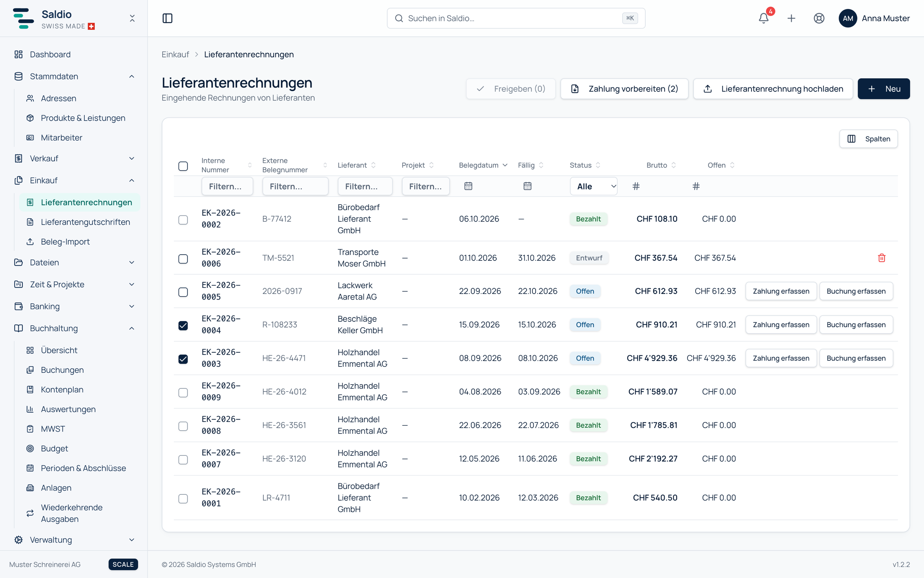924x578 pixels.
Task: Uncheck the row EK-2026-0003
Action: [183, 359]
